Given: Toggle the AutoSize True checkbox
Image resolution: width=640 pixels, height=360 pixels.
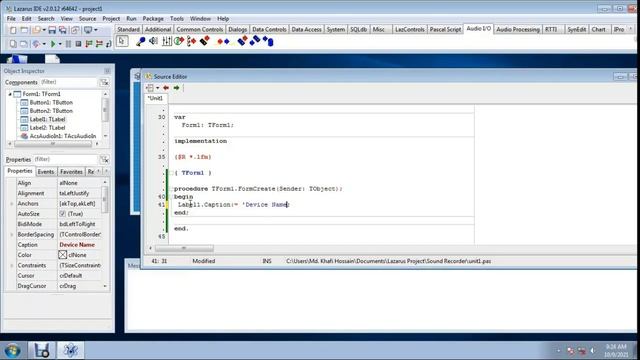Looking at the screenshot, I should pyautogui.click(x=62, y=214).
